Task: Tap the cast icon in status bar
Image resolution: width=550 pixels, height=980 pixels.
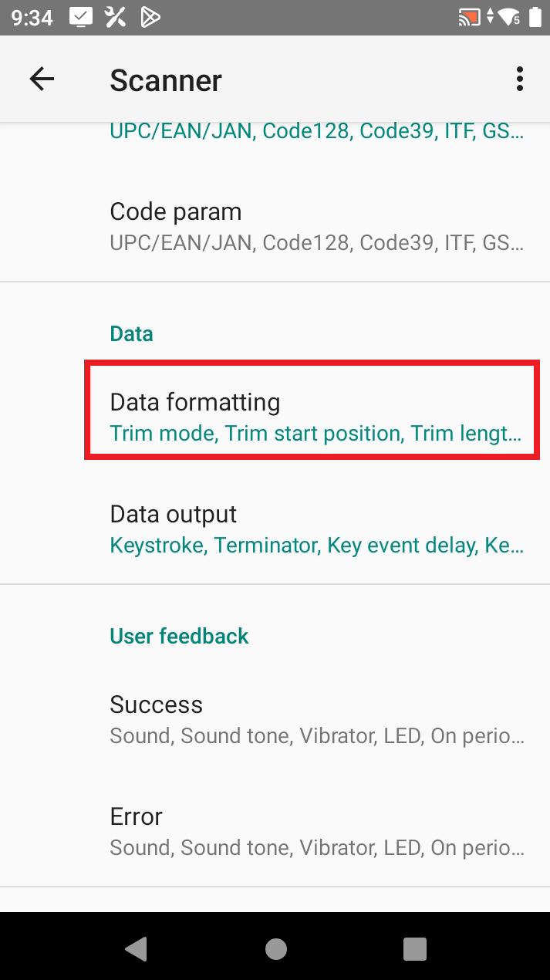Action: point(468,17)
